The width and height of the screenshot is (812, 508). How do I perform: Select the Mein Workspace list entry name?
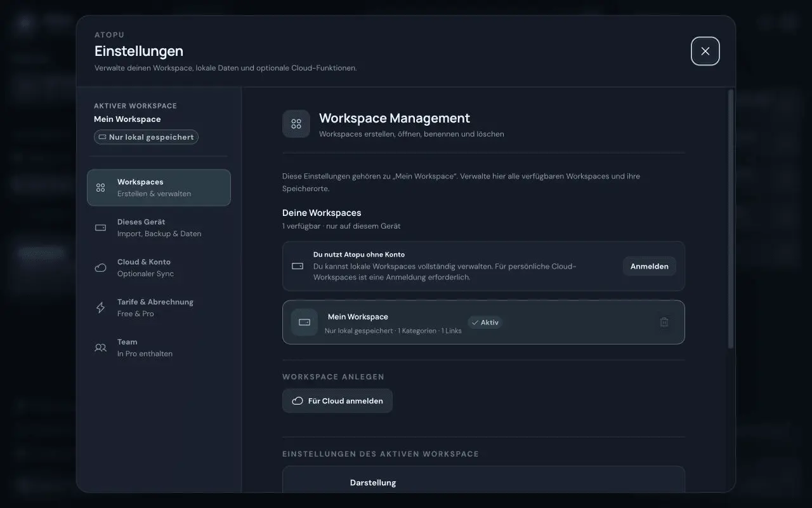[x=358, y=317]
